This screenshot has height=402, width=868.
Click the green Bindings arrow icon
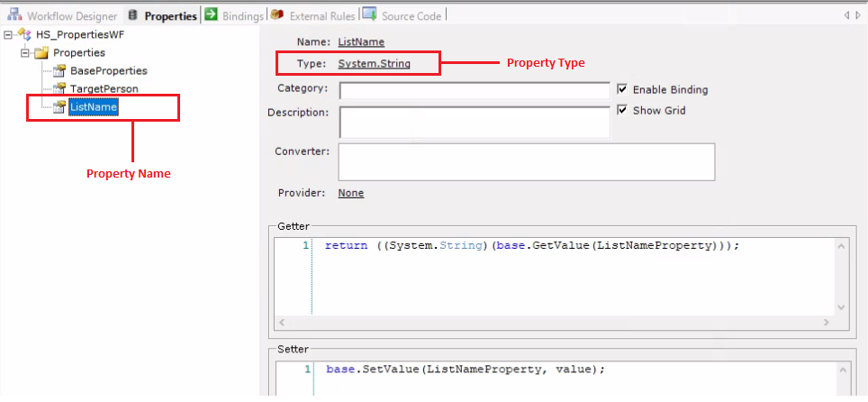pos(211,14)
